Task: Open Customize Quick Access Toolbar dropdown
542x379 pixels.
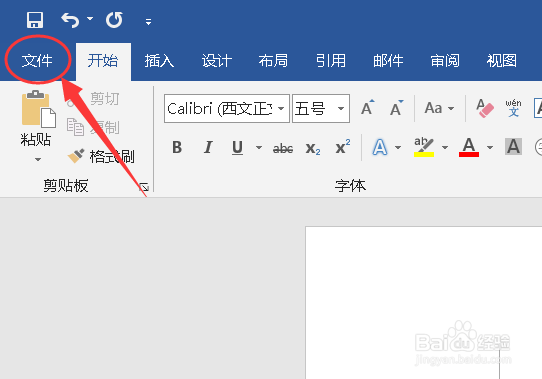Action: click(x=148, y=22)
